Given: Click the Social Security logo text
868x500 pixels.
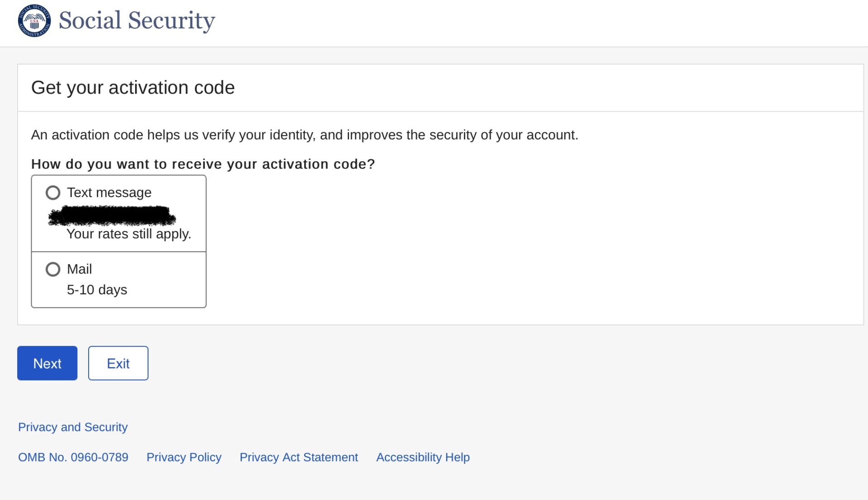Looking at the screenshot, I should point(137,20).
